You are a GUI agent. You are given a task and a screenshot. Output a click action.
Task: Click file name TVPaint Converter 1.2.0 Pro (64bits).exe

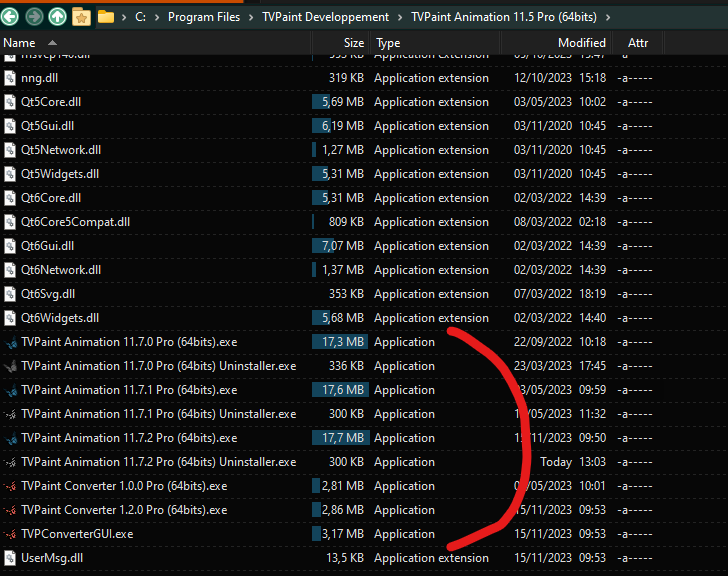click(x=124, y=510)
